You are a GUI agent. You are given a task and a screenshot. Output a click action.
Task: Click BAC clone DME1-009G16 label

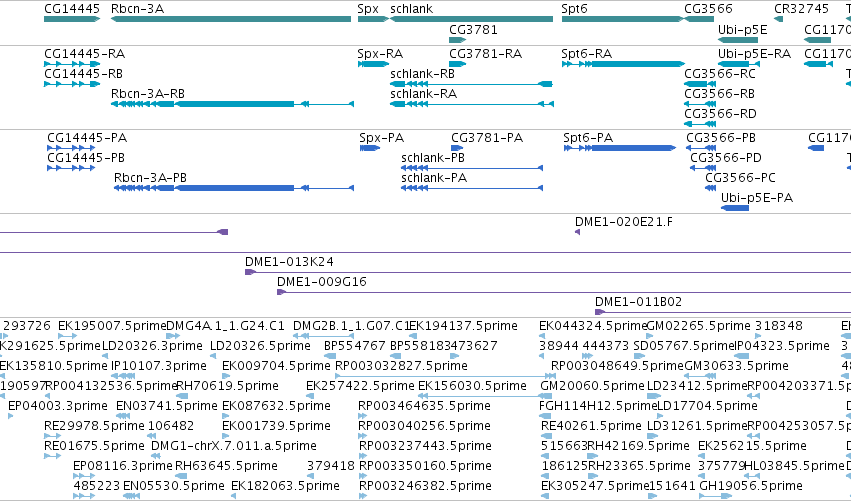(x=322, y=282)
